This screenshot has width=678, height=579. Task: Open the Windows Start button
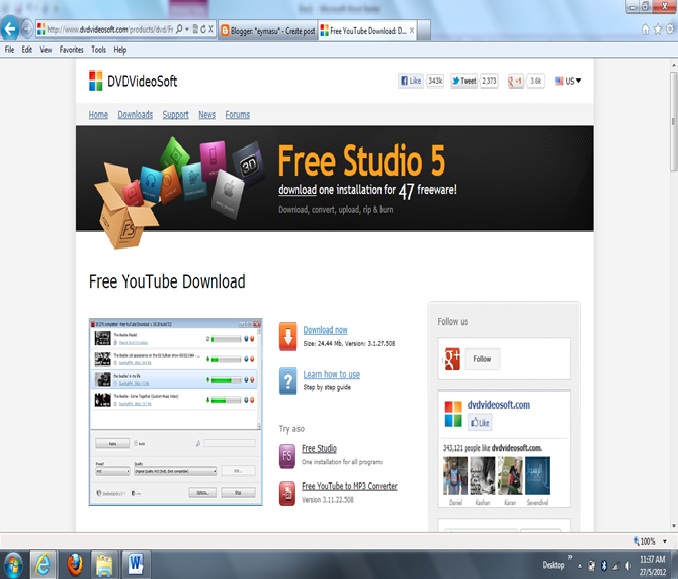pyautogui.click(x=13, y=565)
